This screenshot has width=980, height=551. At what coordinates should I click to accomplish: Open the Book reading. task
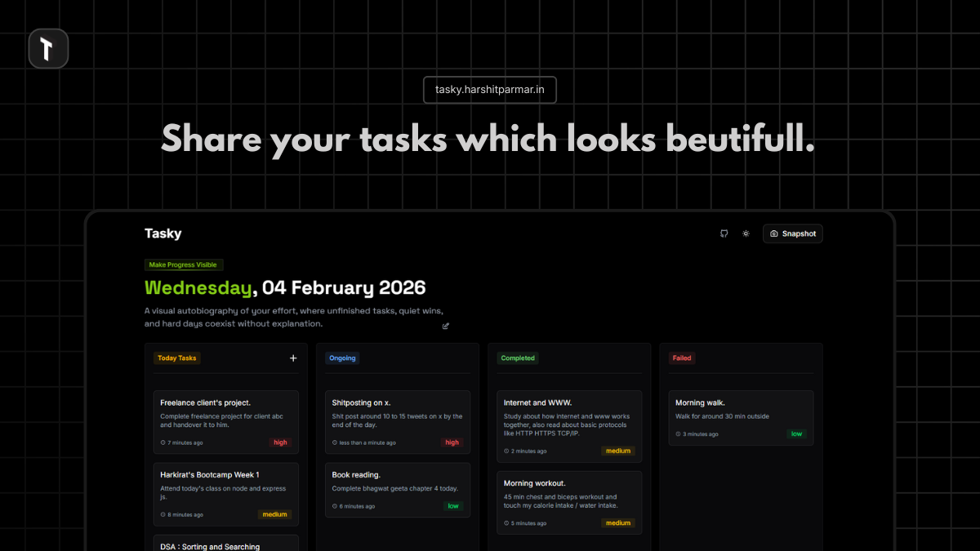[x=398, y=491]
